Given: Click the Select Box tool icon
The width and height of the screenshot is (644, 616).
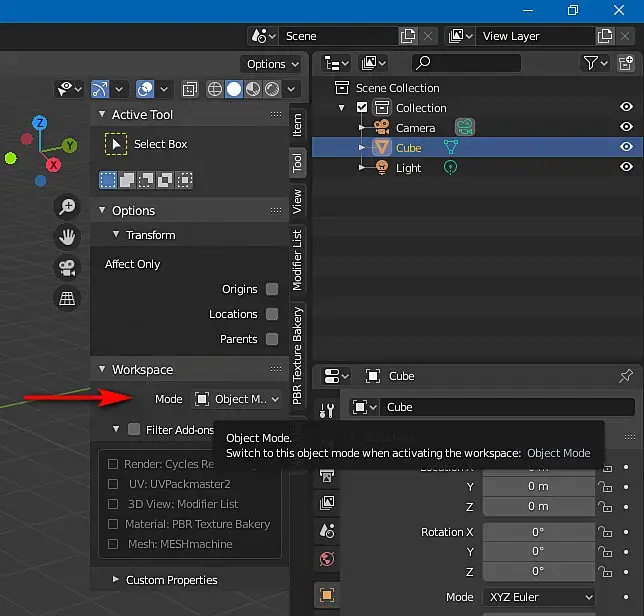Looking at the screenshot, I should (x=116, y=144).
